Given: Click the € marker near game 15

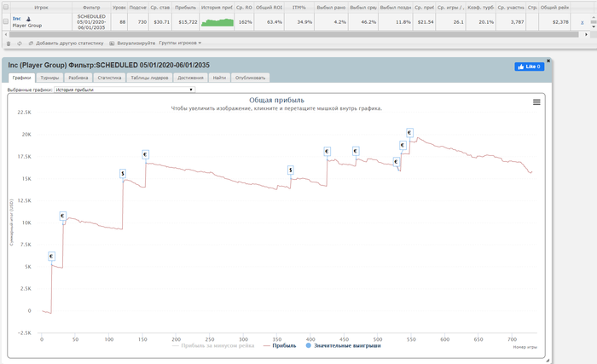Looking at the screenshot, I should click(51, 257).
